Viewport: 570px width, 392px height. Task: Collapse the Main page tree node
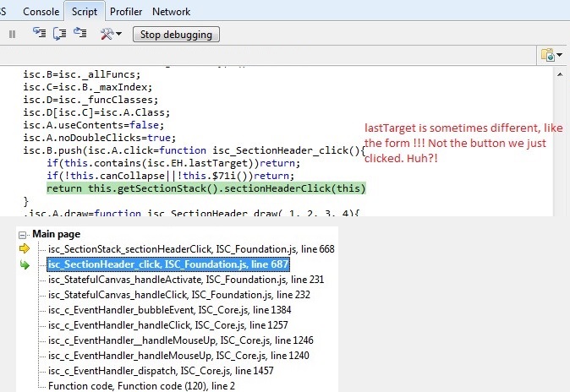coord(23,233)
